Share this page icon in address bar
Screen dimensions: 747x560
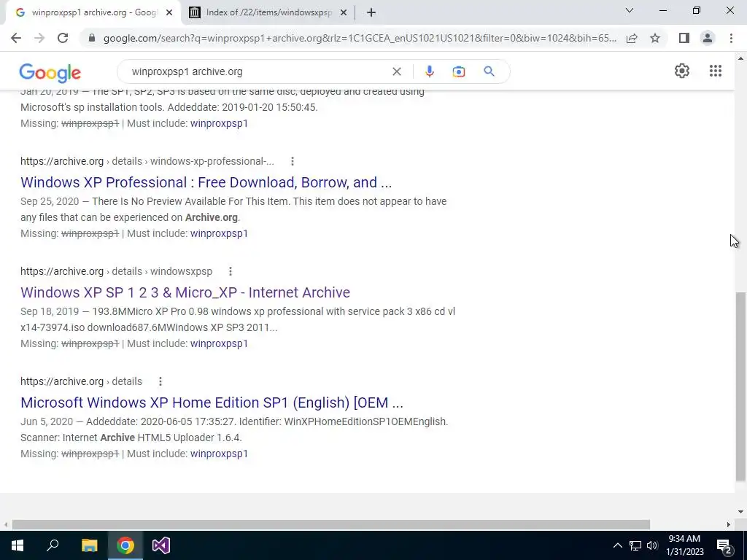tap(632, 38)
